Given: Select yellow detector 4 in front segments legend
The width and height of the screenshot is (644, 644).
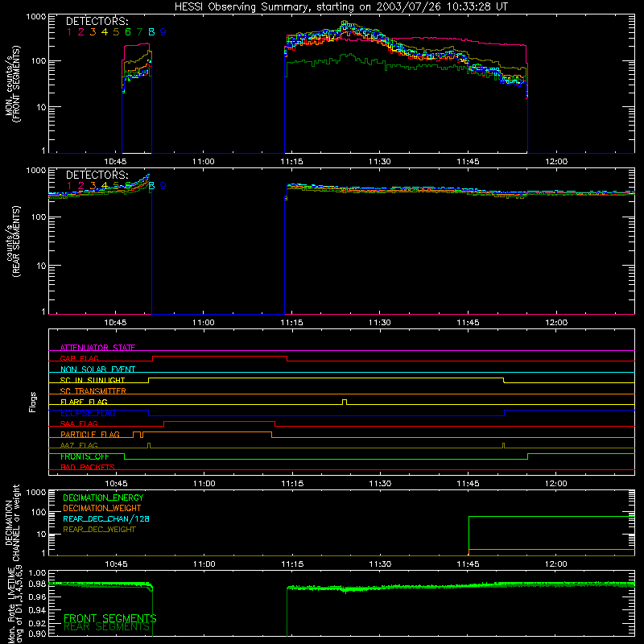Looking at the screenshot, I should [105, 32].
